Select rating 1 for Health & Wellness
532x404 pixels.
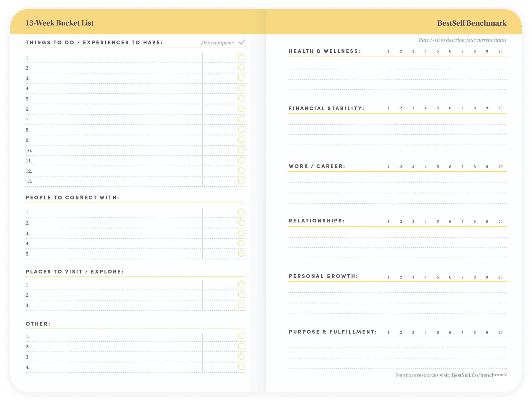click(389, 51)
